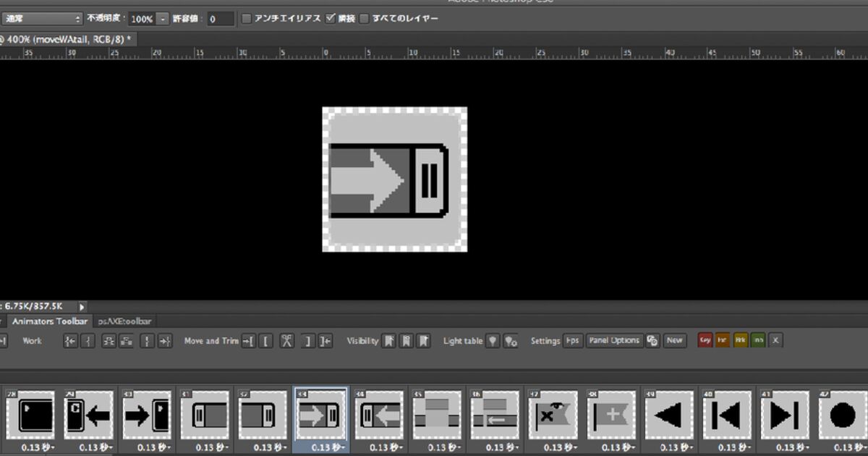Click the second light table bulb icon

point(511,341)
